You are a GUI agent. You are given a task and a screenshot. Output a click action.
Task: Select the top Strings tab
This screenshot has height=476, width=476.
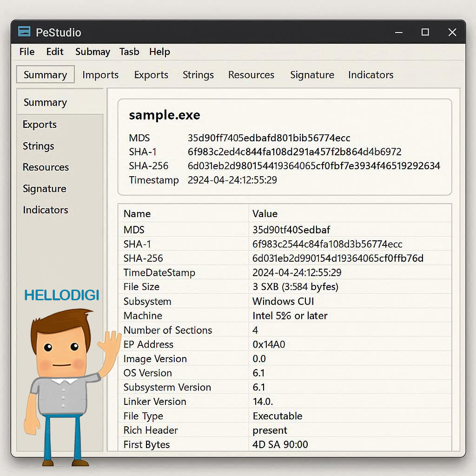point(198,75)
